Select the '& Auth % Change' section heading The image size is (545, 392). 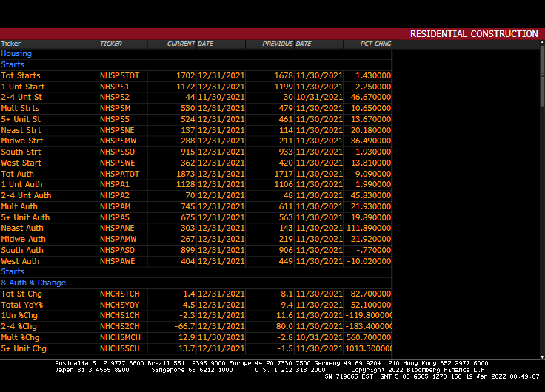(x=33, y=283)
